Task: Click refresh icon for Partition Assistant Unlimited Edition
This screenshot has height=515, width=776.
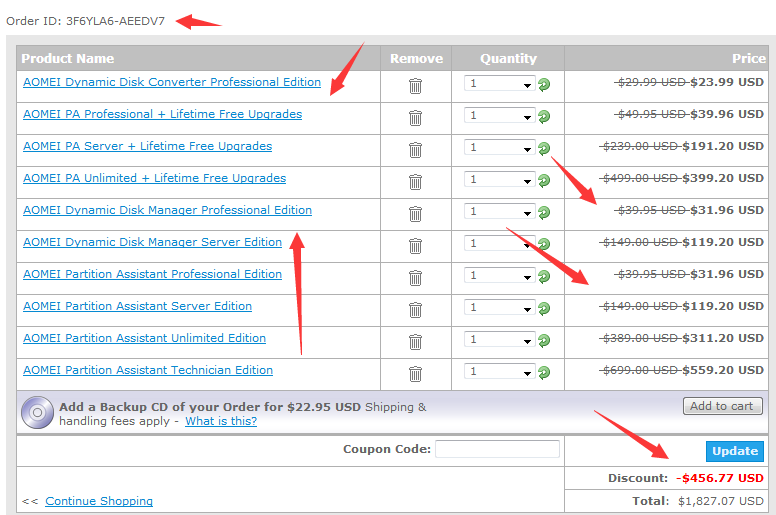Action: point(544,340)
